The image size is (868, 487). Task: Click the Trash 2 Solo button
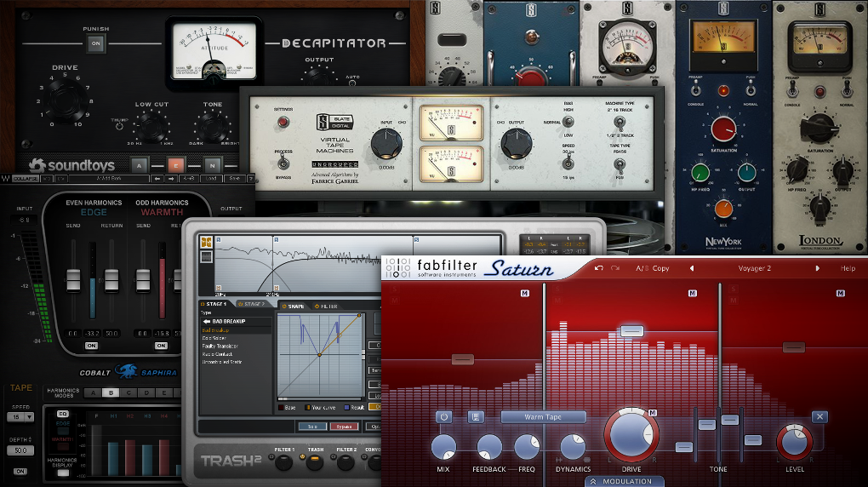point(312,427)
